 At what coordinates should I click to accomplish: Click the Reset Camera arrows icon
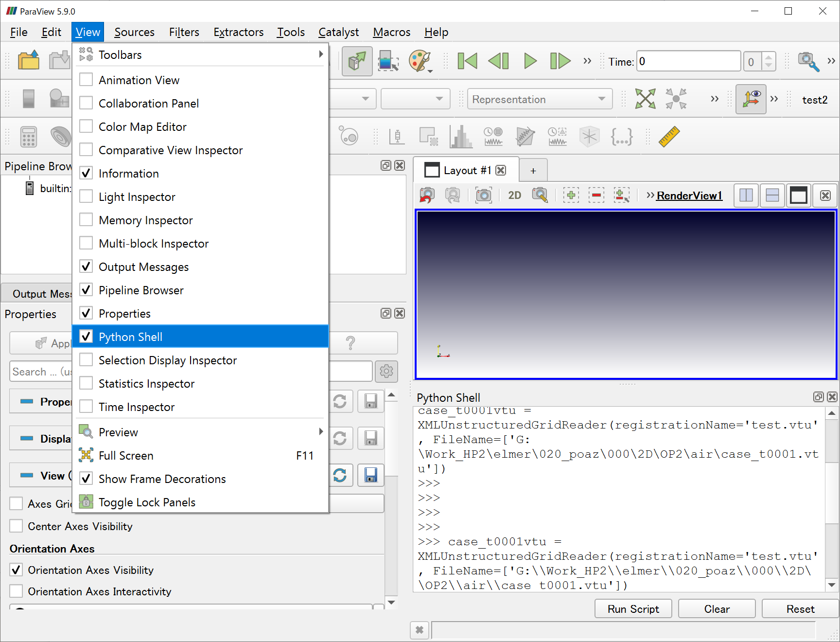pyautogui.click(x=645, y=99)
